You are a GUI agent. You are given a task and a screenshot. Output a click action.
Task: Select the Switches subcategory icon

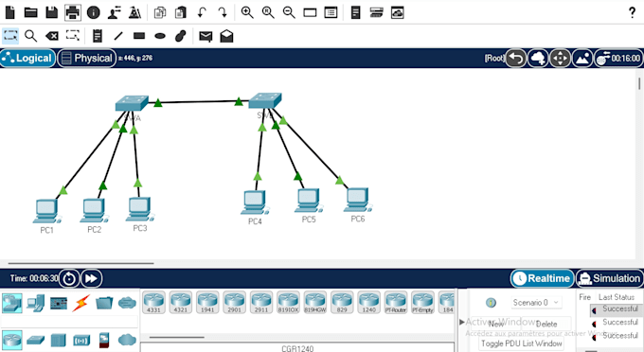click(35, 340)
